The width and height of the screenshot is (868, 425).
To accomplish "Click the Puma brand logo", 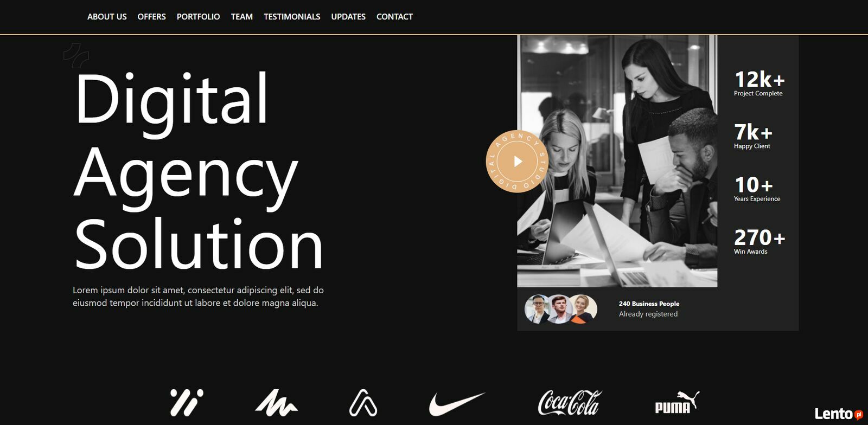I will (x=677, y=402).
